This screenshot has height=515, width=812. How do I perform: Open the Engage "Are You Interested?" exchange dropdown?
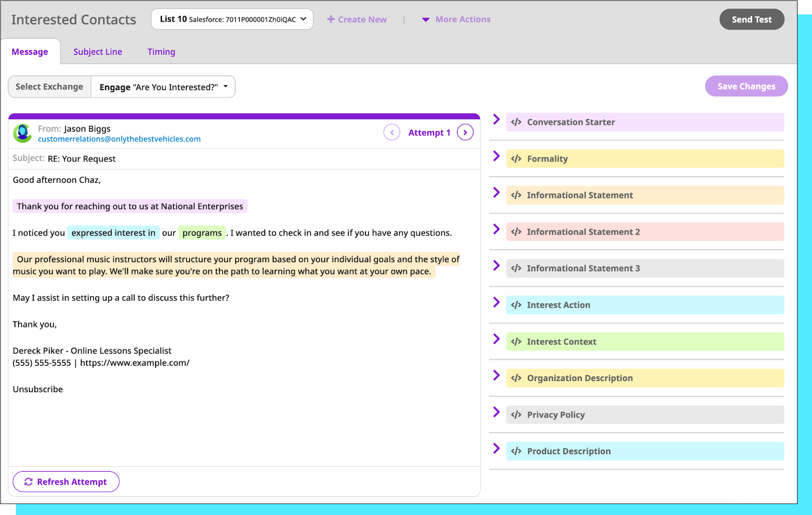pos(163,87)
